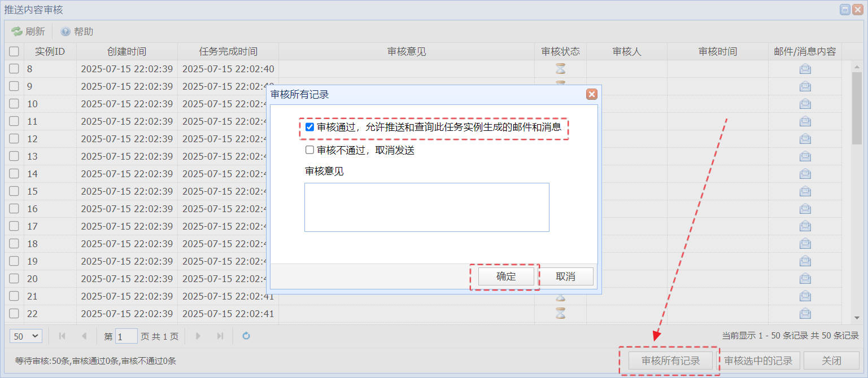The image size is (868, 378).
Task: Toggle the select-all header checkbox
Action: (14, 51)
